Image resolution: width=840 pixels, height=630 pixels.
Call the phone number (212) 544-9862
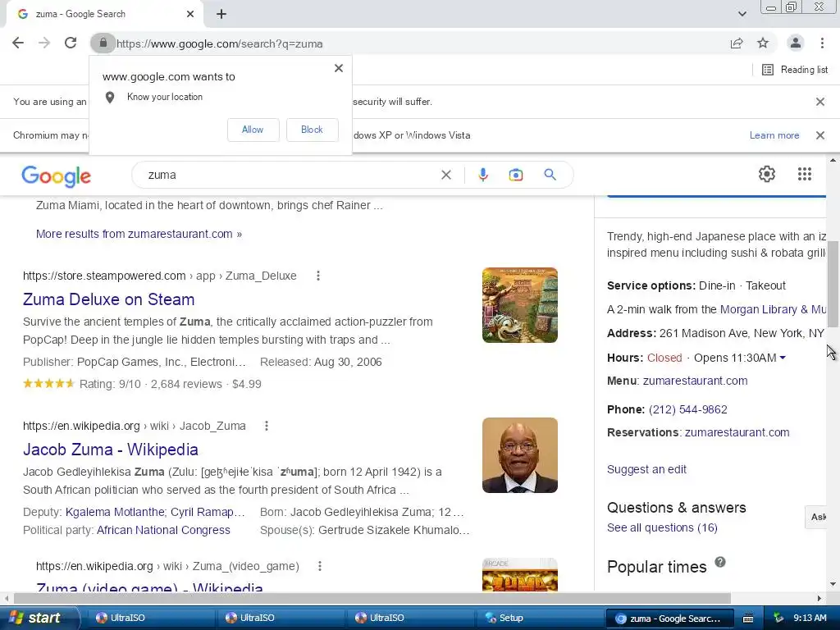pyautogui.click(x=688, y=410)
